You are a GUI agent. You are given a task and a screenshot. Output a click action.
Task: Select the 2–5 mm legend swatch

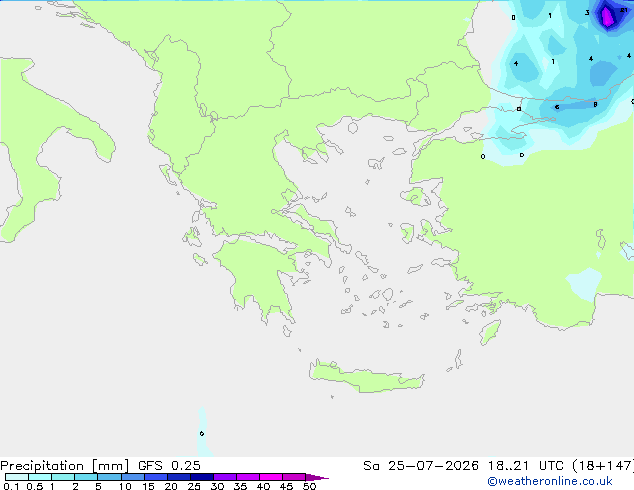86,477
